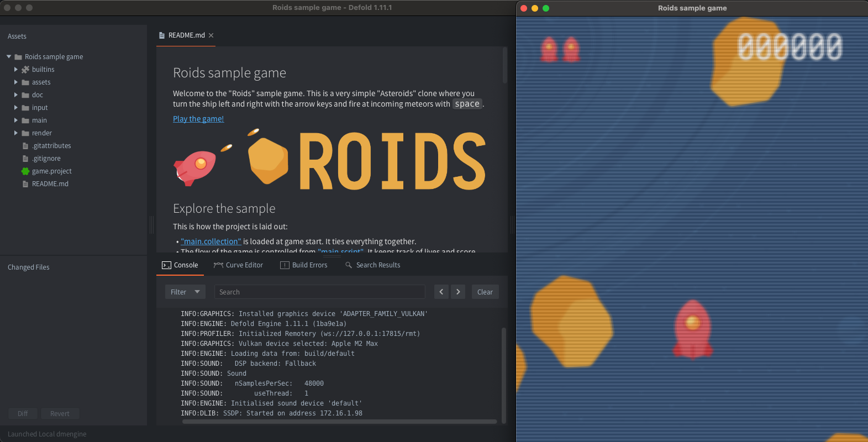Clear the console output
The width and height of the screenshot is (868, 442).
pos(485,292)
